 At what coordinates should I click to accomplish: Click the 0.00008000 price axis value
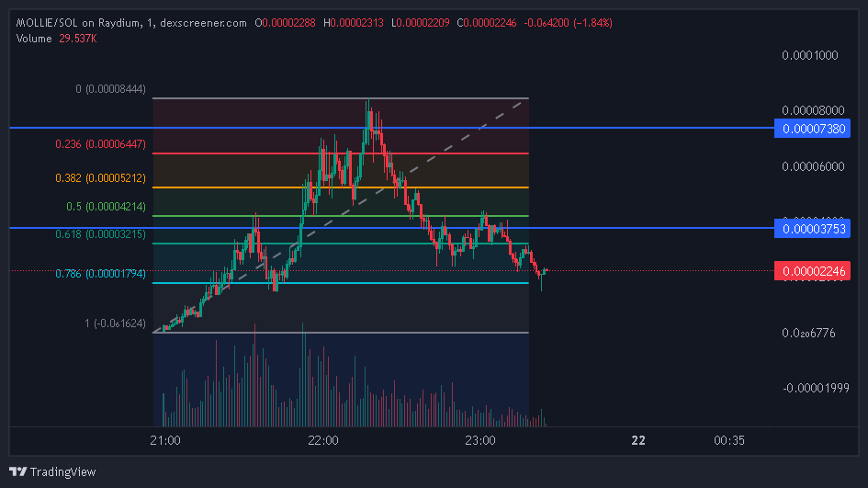click(813, 110)
